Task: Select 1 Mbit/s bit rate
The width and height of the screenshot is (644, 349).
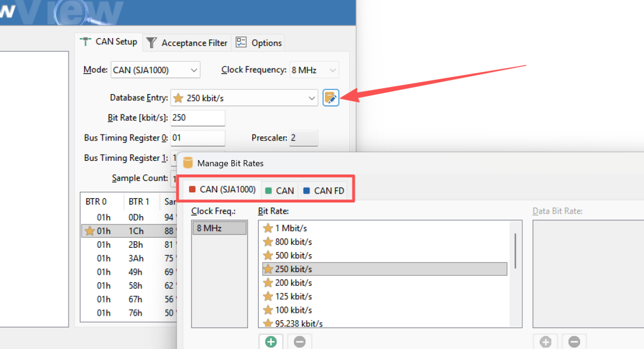Action: (385, 228)
